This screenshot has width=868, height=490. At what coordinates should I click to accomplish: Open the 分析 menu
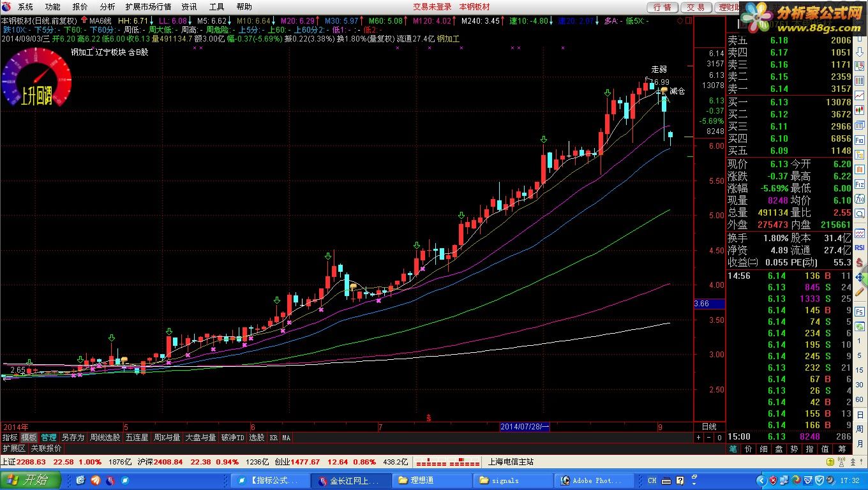(107, 6)
